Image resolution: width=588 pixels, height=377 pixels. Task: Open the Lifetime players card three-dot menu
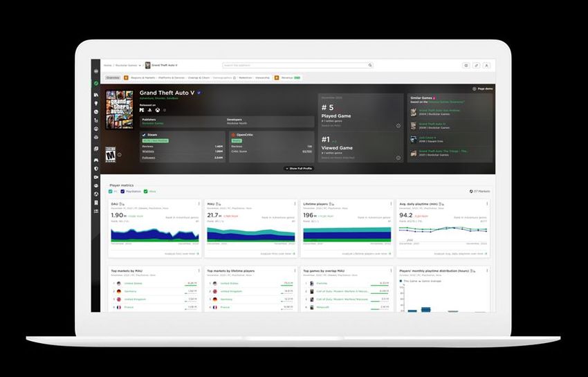pyautogui.click(x=391, y=203)
